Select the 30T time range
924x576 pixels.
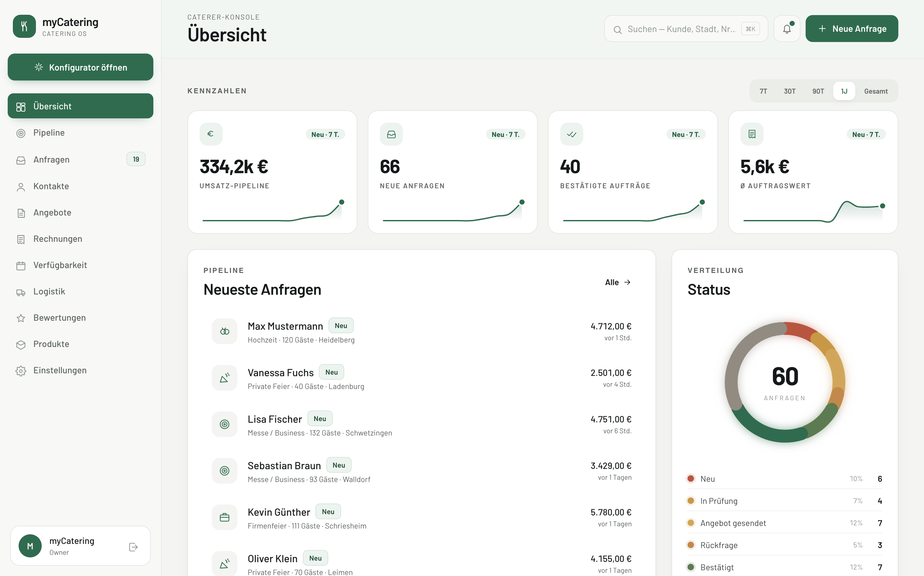[790, 91]
